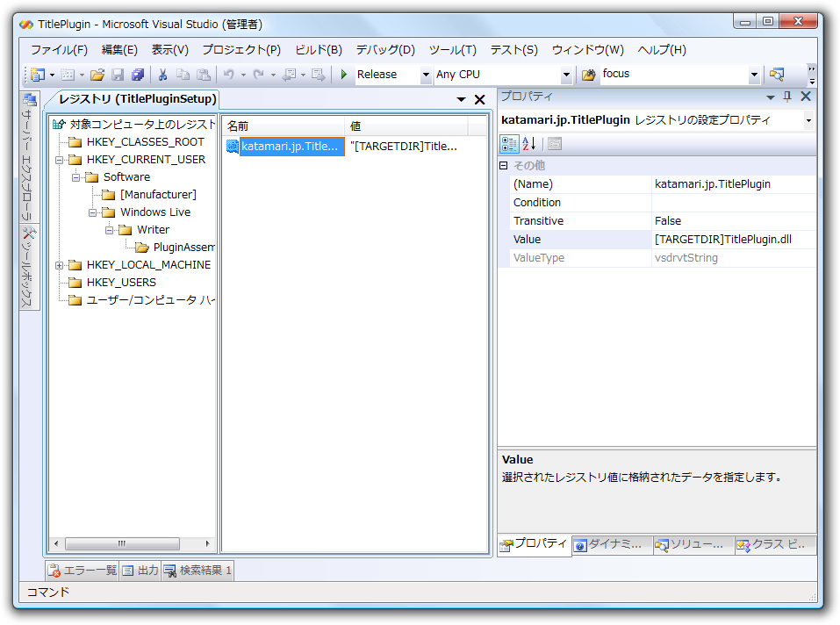
Task: Close the Properties panel
Action: click(806, 97)
